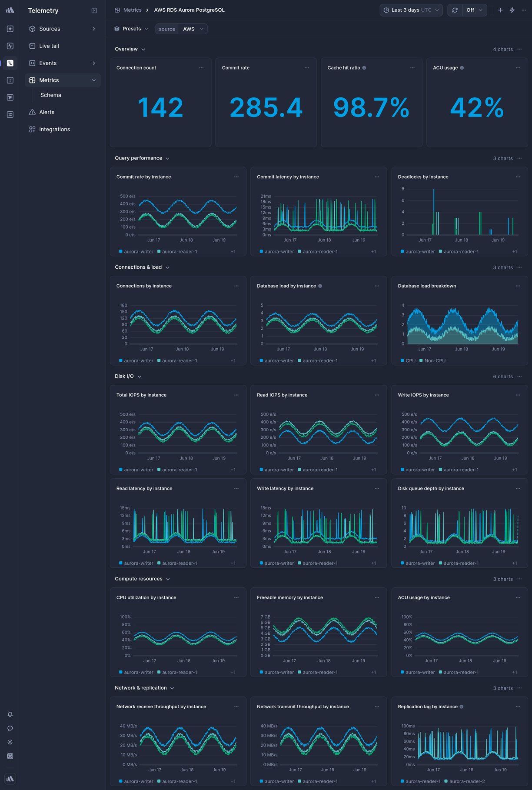Click the AWS RDS Aurora PostgreSQL title
Screen dimensions: 532x790
[189, 10]
